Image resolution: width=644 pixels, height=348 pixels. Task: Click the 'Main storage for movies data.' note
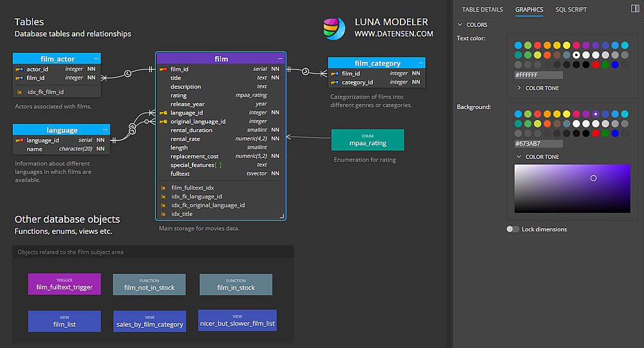pyautogui.click(x=199, y=228)
